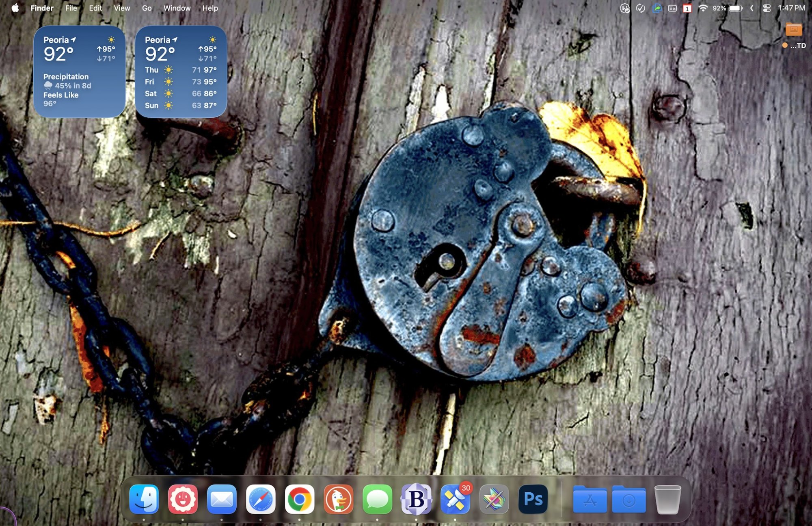Open the Mail app in Dock
This screenshot has height=526, width=812.
(221, 499)
